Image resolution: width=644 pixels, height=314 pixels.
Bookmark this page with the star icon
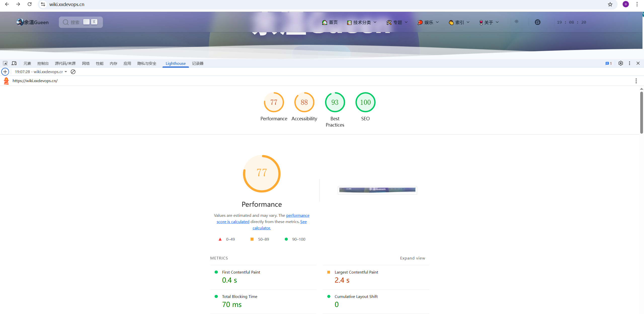click(610, 4)
